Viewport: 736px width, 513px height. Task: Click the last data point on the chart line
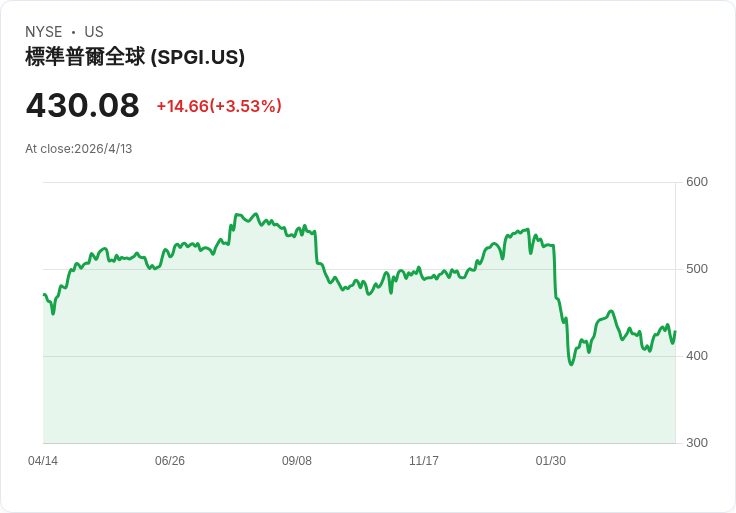pyautogui.click(x=675, y=332)
